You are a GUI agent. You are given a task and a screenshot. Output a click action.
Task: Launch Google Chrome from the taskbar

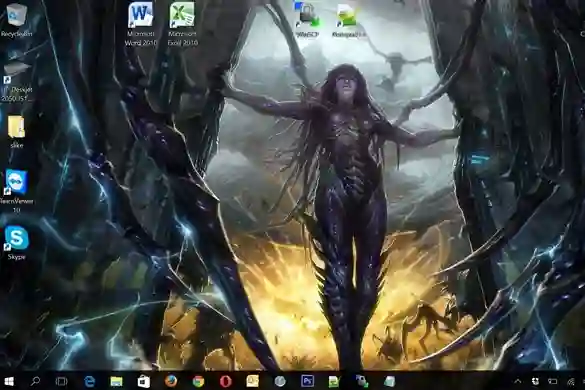coord(198,381)
